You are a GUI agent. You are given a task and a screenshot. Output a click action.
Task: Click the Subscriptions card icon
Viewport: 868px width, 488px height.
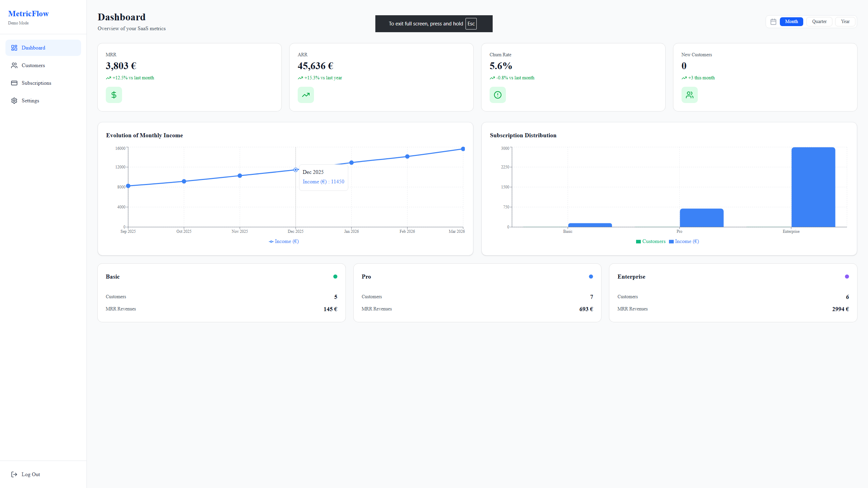click(14, 83)
